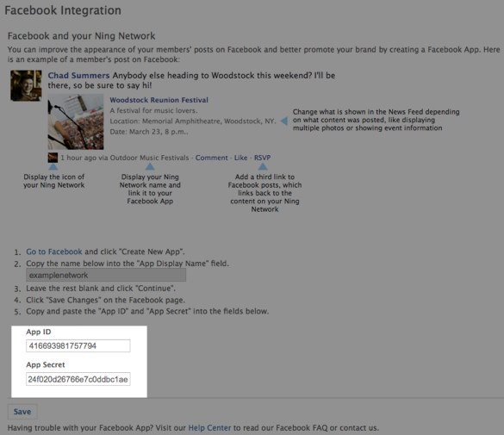
Task: Click arrow beside News Feed description
Action: [x=283, y=121]
